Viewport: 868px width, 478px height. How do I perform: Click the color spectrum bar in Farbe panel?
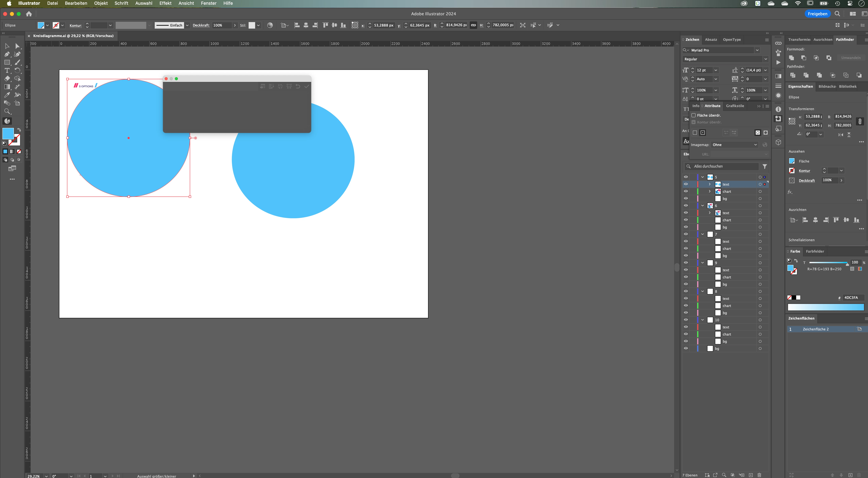pyautogui.click(x=825, y=307)
